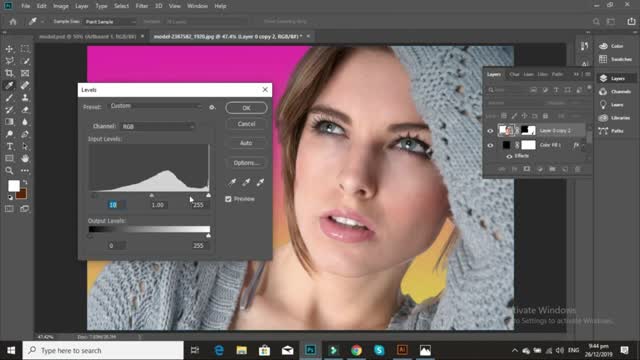Select the Eraser tool

25,110
